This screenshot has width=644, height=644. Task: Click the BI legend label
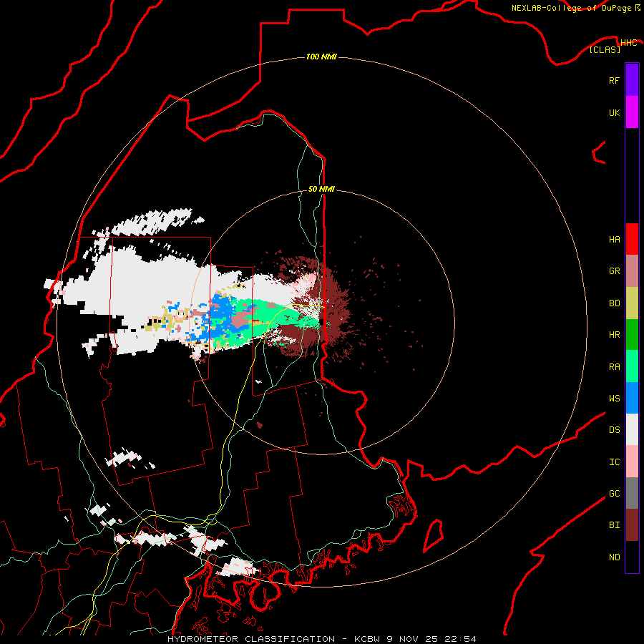click(614, 525)
